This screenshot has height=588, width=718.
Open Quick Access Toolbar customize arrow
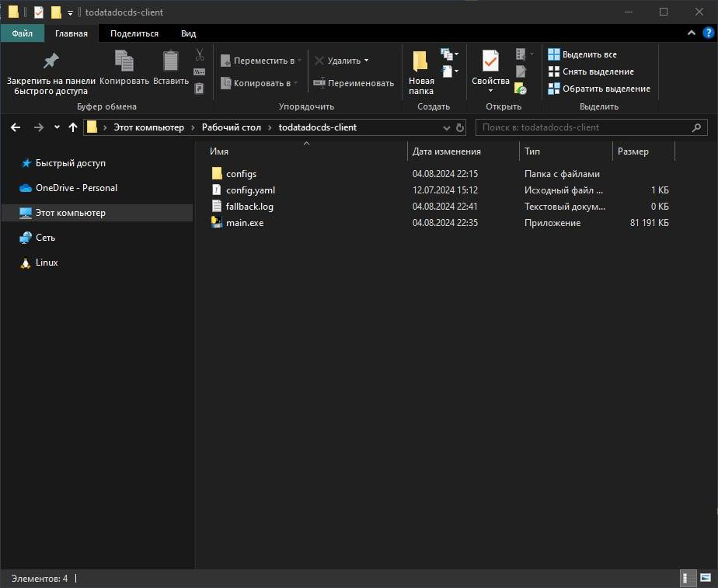click(70, 12)
